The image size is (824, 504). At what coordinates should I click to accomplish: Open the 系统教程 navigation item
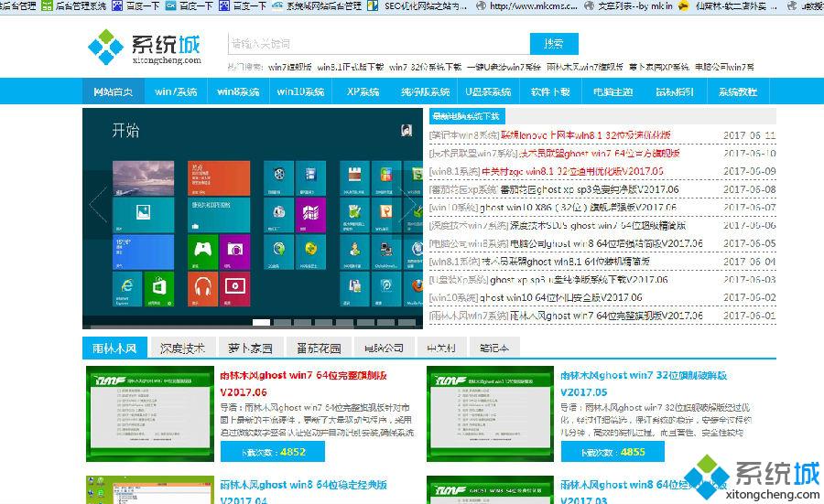coord(738,91)
